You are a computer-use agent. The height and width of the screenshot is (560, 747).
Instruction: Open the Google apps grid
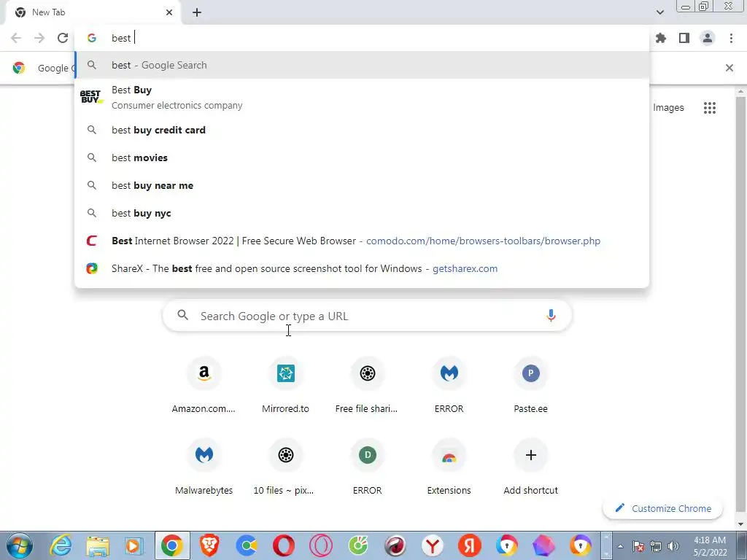[709, 108]
